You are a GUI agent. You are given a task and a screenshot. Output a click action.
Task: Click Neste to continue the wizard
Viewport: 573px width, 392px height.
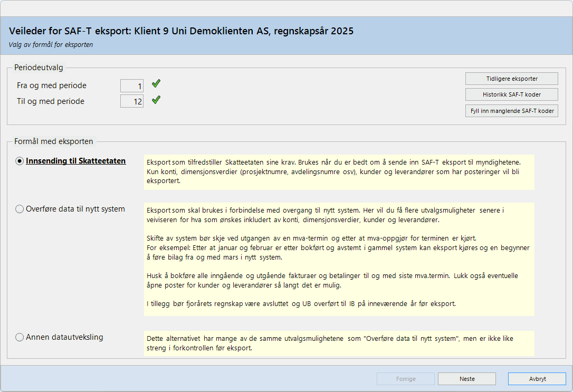[466, 379]
